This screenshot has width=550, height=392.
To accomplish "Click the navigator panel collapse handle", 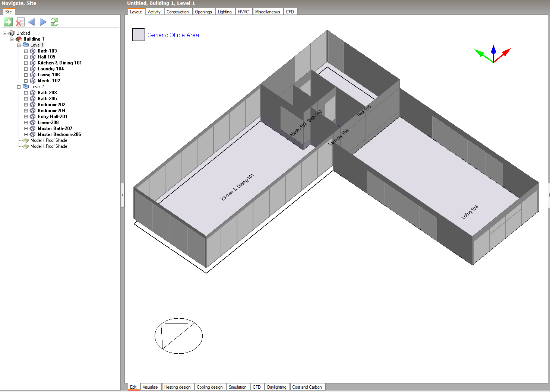I will (122, 195).
